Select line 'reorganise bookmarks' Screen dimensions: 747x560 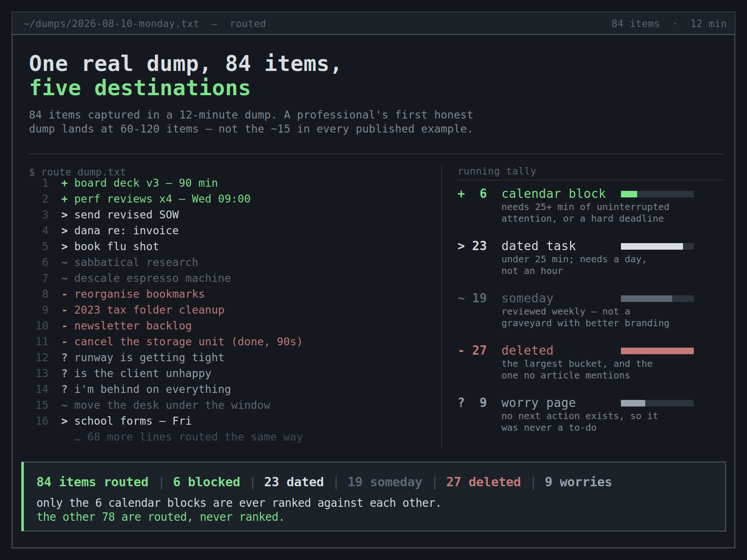point(140,294)
